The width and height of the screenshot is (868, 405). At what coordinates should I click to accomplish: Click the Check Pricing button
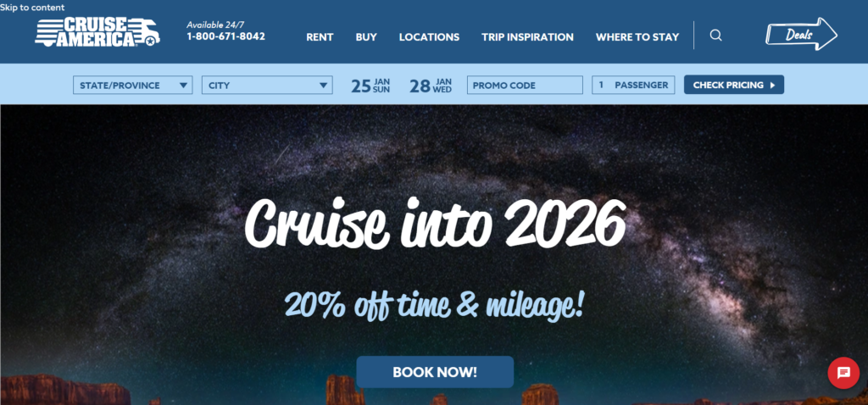click(734, 85)
